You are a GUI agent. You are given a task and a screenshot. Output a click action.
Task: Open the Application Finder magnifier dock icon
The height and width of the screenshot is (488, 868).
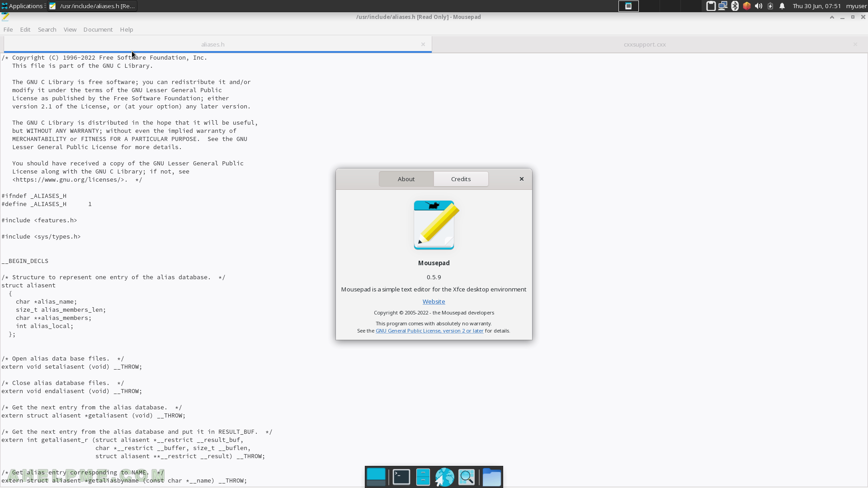[467, 477]
